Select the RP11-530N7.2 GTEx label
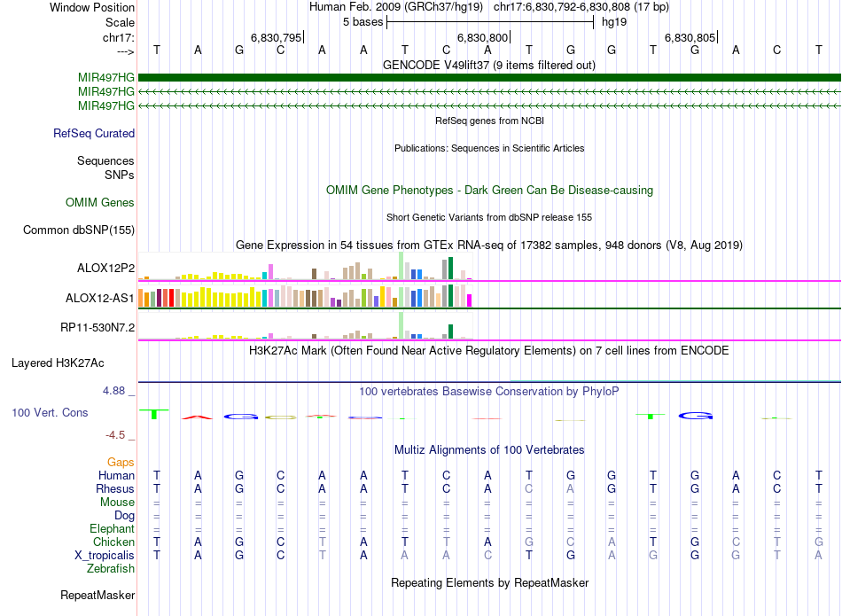Screen dimensions: 842x616 pyautogui.click(x=97, y=328)
